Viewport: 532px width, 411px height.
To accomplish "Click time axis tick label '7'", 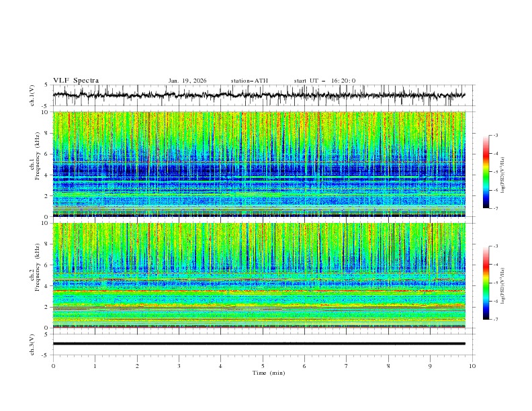I will [347, 366].
